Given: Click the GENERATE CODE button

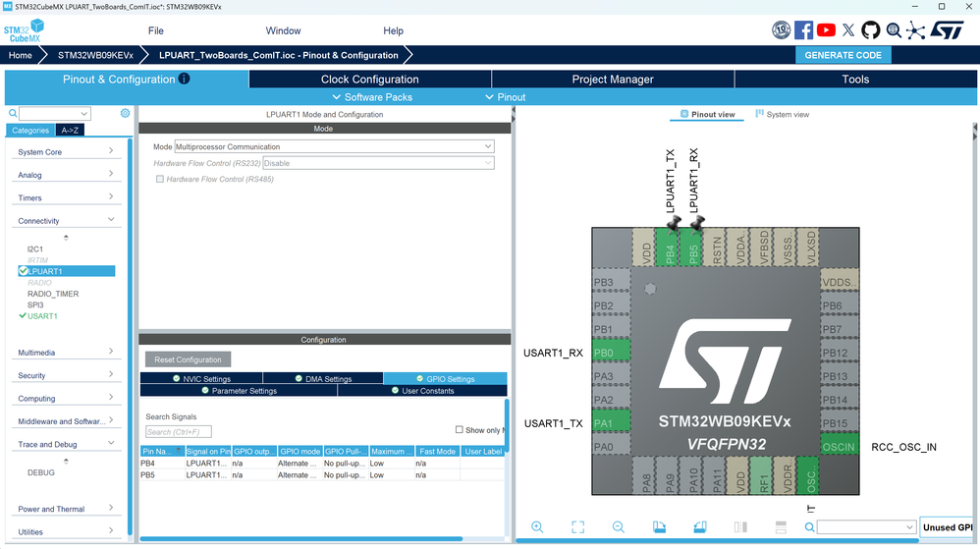Looking at the screenshot, I should coord(844,55).
